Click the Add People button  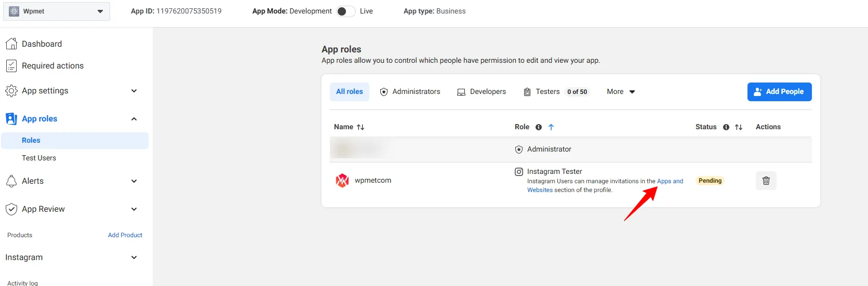pos(779,92)
